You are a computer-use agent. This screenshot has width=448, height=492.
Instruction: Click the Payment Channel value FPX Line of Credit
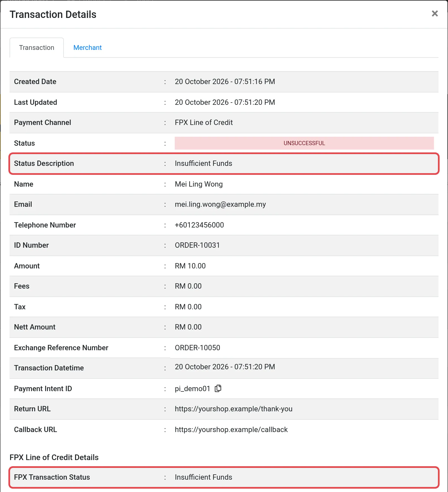point(204,122)
